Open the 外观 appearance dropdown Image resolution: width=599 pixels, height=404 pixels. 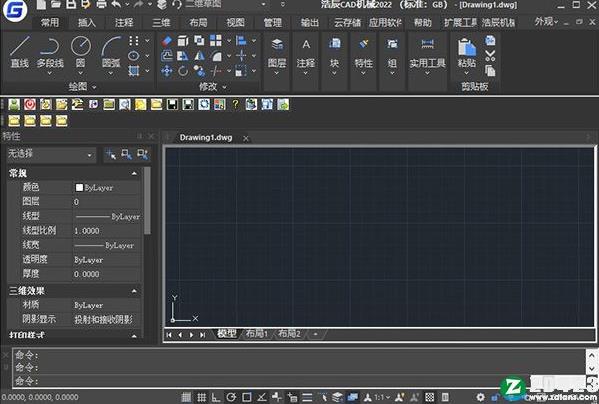coord(546,22)
